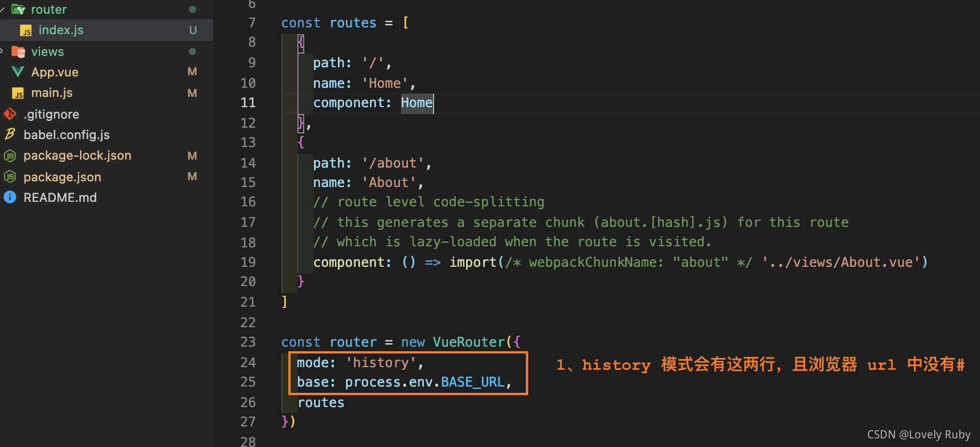
Task: Click the JS icon beside index.js
Action: click(x=26, y=30)
